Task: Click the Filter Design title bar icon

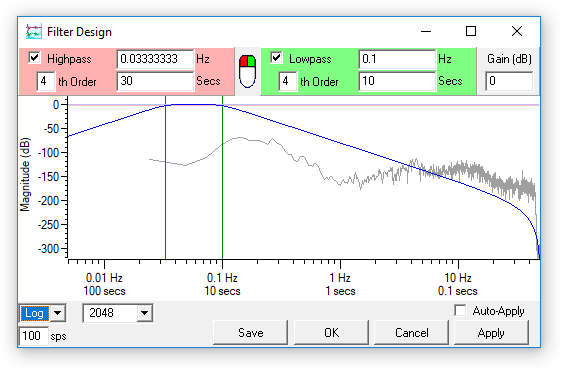Action: coord(34,32)
